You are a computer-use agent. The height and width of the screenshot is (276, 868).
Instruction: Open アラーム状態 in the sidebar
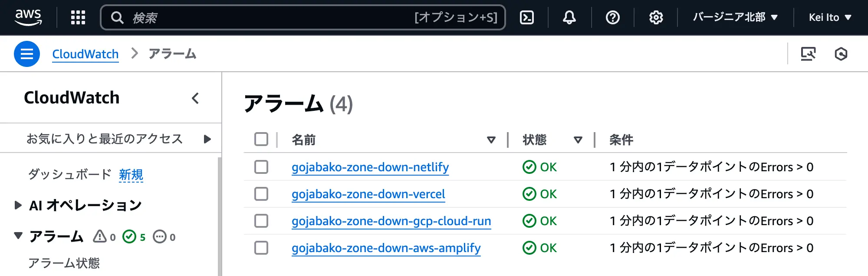(x=64, y=263)
